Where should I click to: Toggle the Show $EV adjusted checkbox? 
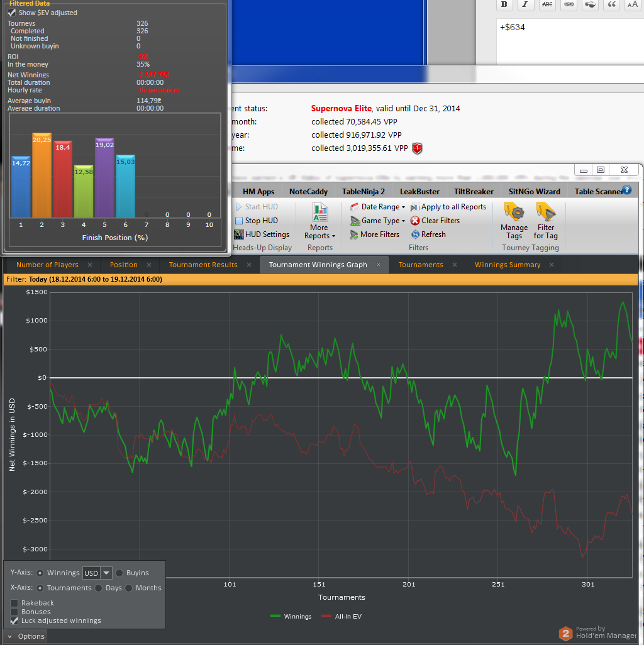click(12, 13)
